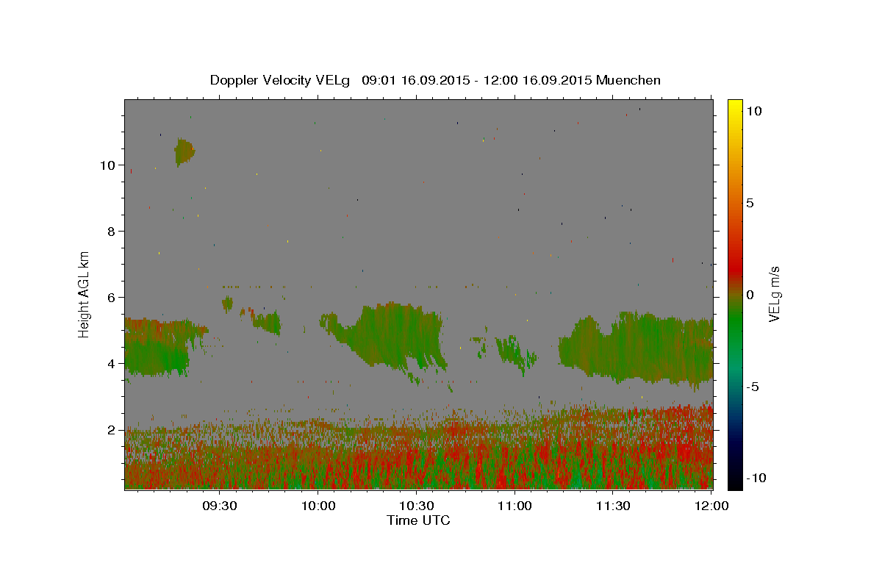The width and height of the screenshot is (882, 588).
Task: Select the 10:00 time tick label
Action: pos(318,506)
